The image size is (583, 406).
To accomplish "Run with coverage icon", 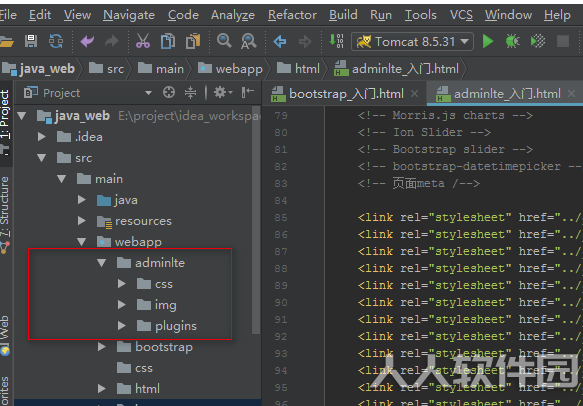I will [538, 41].
